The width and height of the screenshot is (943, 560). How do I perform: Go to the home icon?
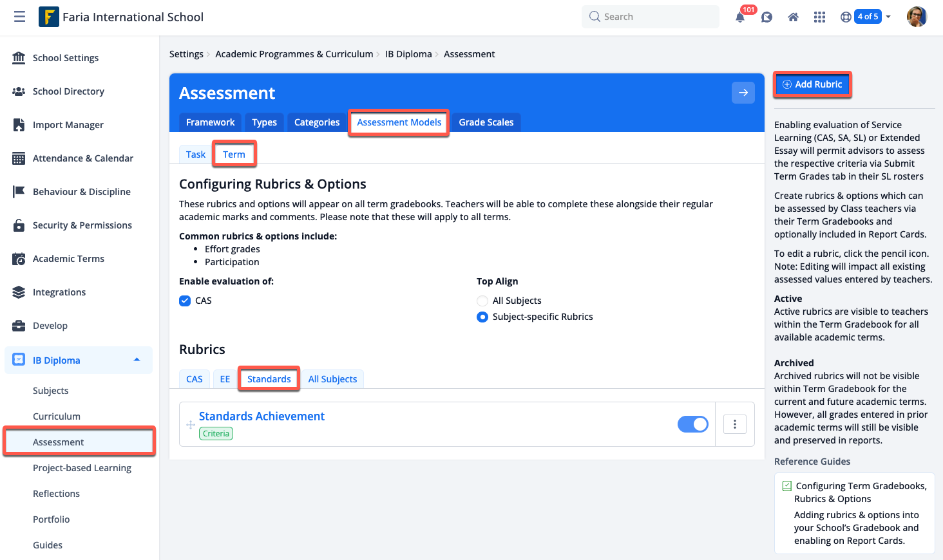pos(793,17)
